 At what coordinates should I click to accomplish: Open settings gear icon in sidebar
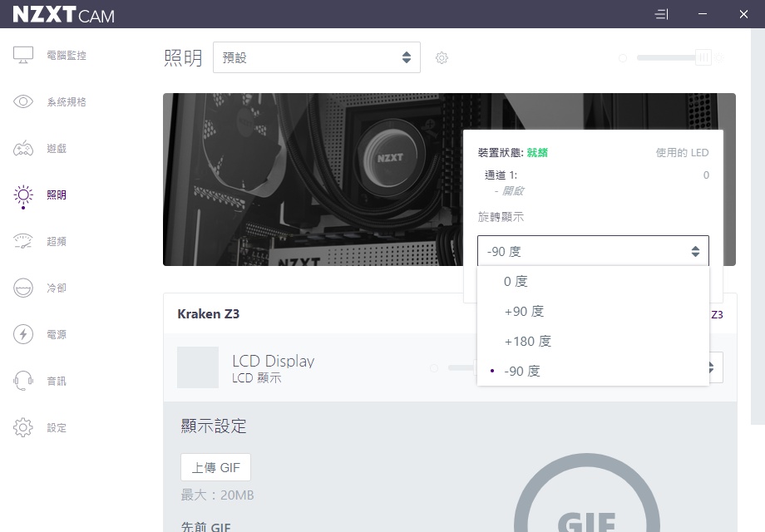click(23, 427)
